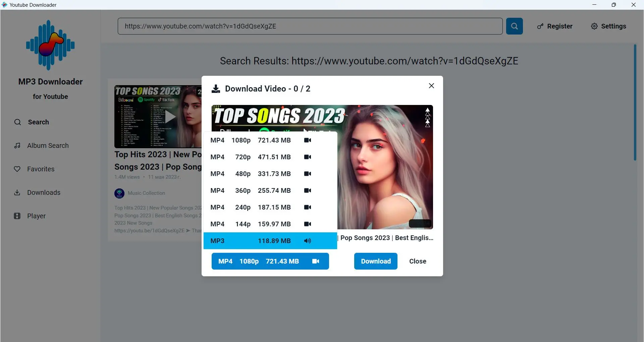Click the Search magnifier icon in sidebar

pyautogui.click(x=17, y=122)
